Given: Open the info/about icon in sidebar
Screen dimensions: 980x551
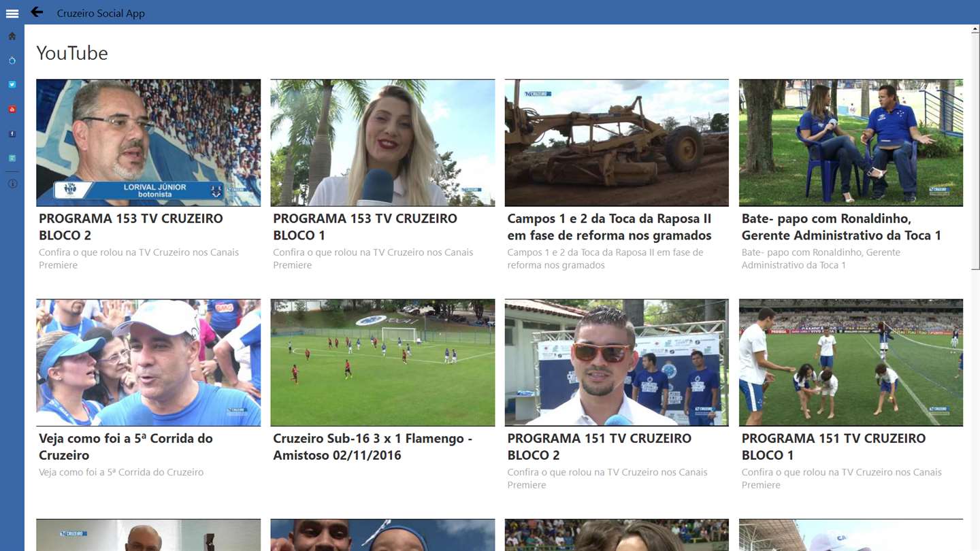Looking at the screenshot, I should [x=12, y=184].
